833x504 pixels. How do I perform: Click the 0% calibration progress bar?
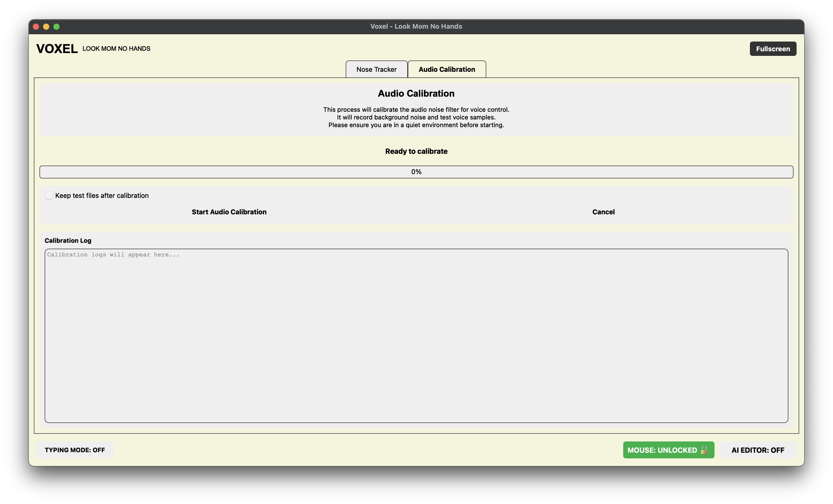(416, 172)
